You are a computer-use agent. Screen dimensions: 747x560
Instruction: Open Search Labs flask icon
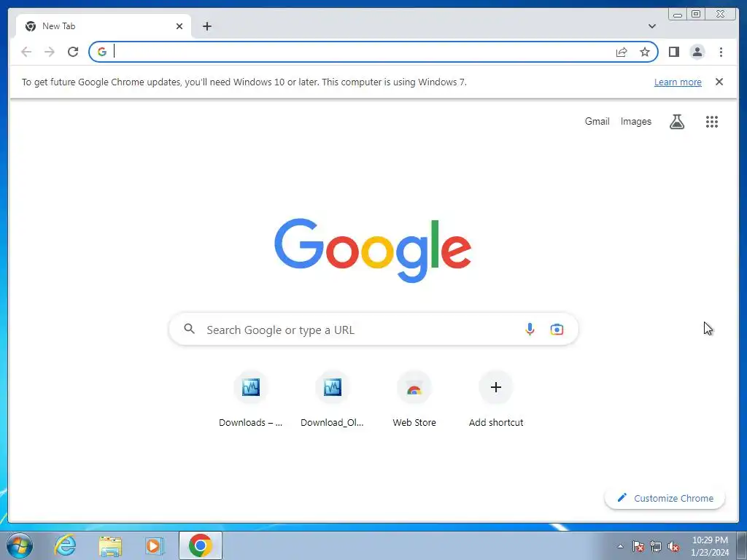pyautogui.click(x=676, y=122)
